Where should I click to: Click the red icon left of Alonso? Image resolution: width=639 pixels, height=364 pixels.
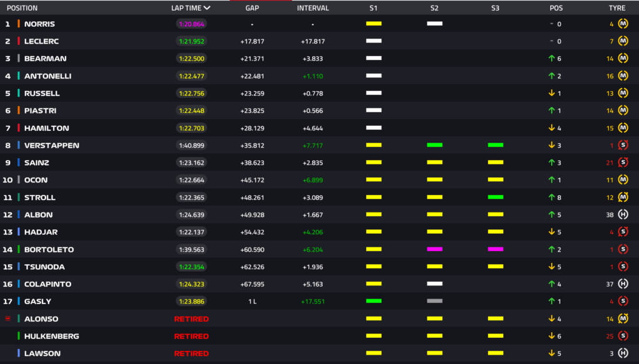coord(8,318)
